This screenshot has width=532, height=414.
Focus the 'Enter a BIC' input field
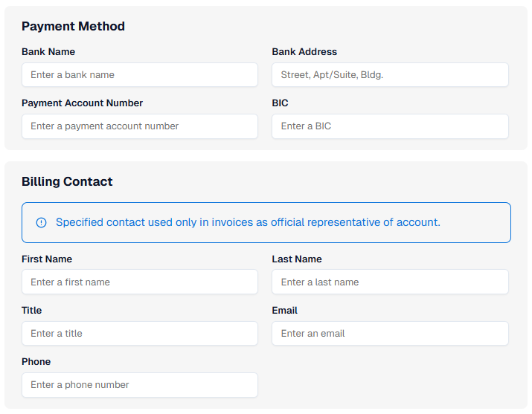390,126
